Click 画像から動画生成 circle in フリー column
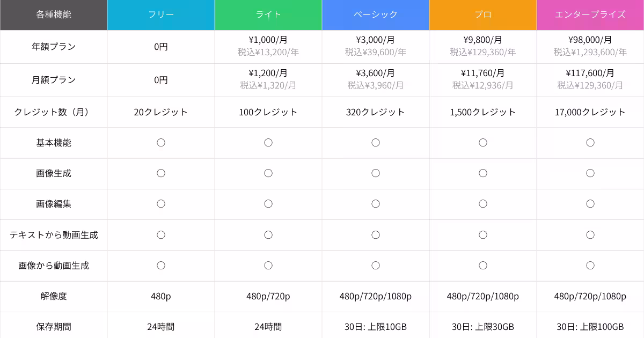This screenshot has width=644, height=338. coord(161,265)
